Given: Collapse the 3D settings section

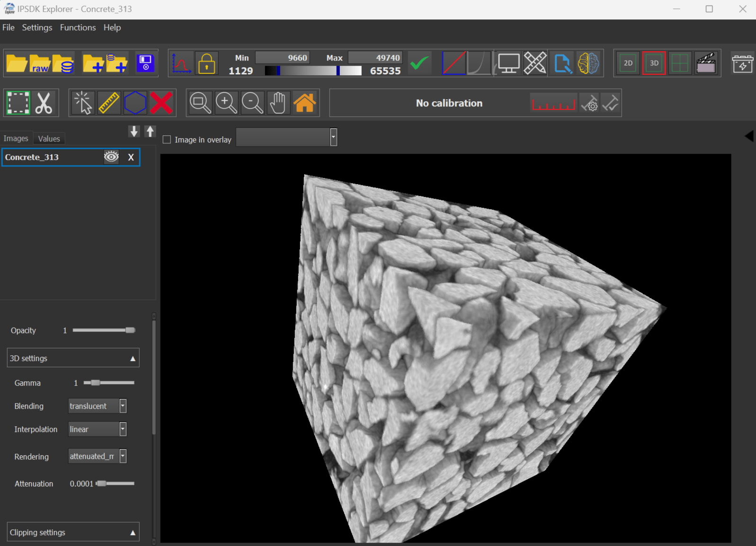Looking at the screenshot, I should coord(133,359).
